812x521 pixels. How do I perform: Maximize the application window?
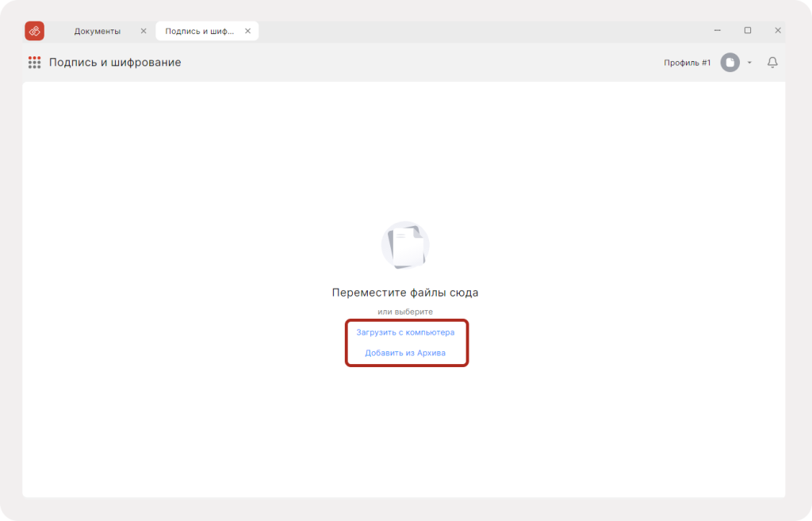point(748,31)
